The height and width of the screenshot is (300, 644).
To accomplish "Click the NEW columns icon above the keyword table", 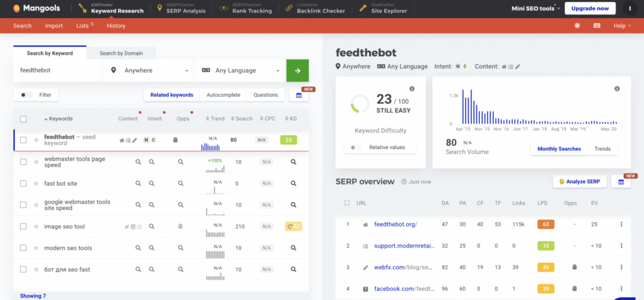I will (299, 95).
